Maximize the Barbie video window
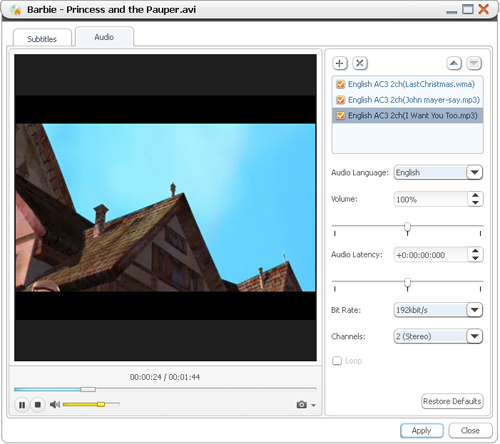 468,9
